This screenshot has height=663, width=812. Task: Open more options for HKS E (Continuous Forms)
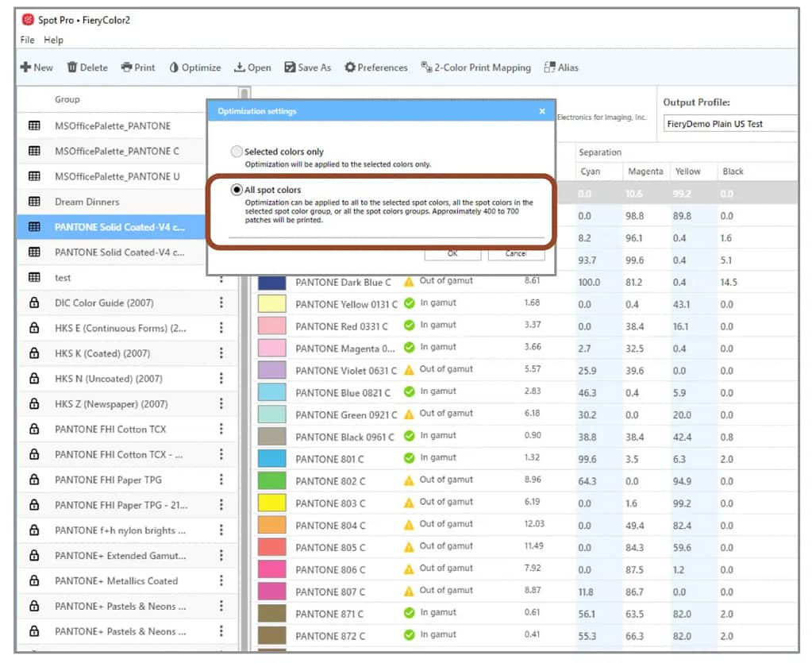221,328
